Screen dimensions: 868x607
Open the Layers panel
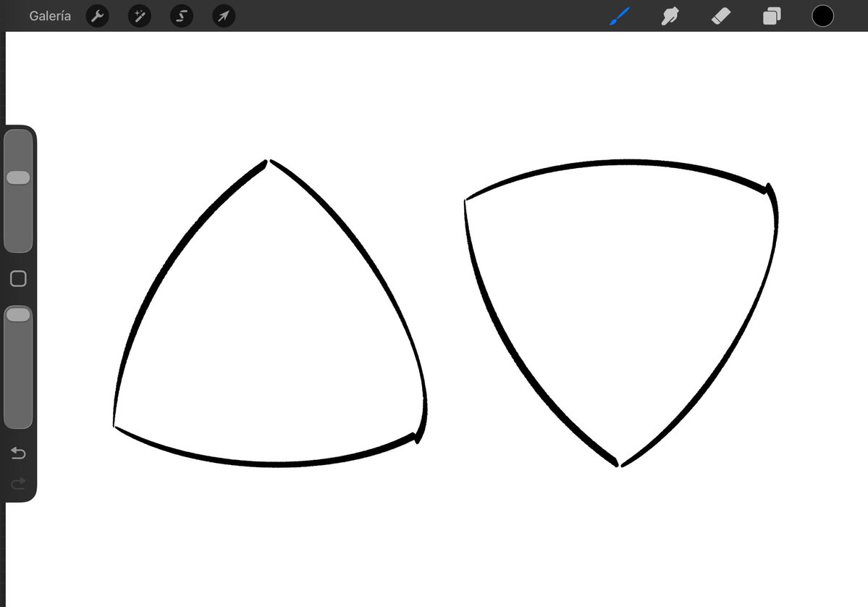click(772, 16)
